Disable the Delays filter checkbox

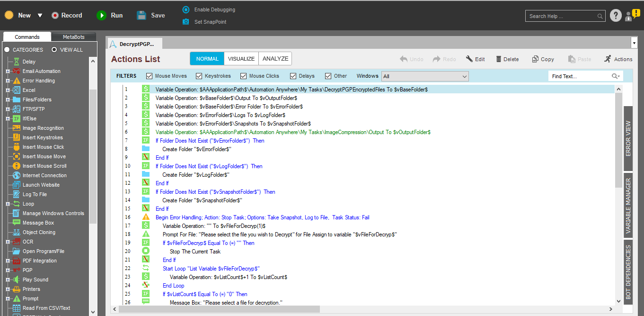tap(293, 76)
